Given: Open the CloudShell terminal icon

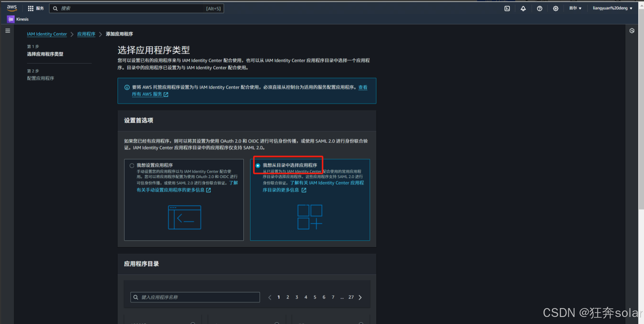Looking at the screenshot, I should tap(507, 9).
